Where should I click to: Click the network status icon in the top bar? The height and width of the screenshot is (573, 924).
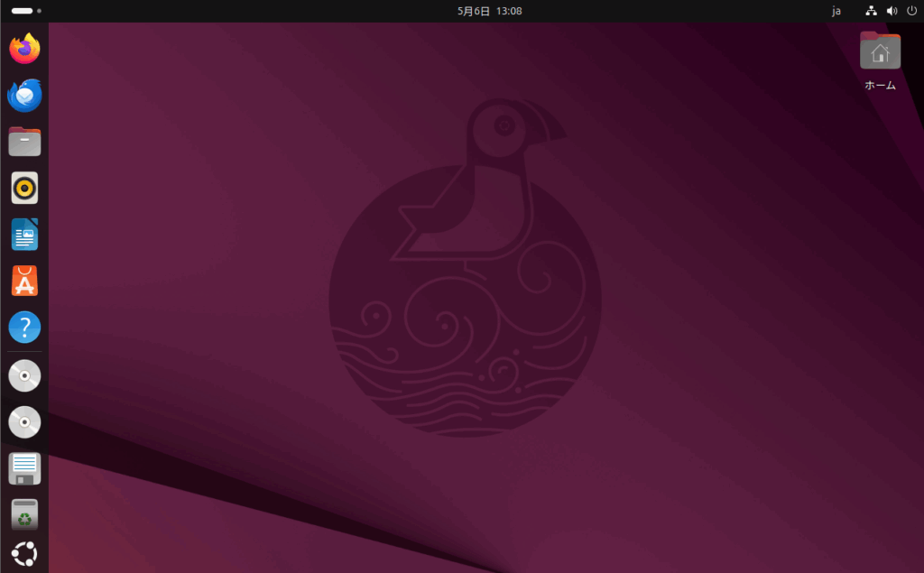tap(871, 11)
